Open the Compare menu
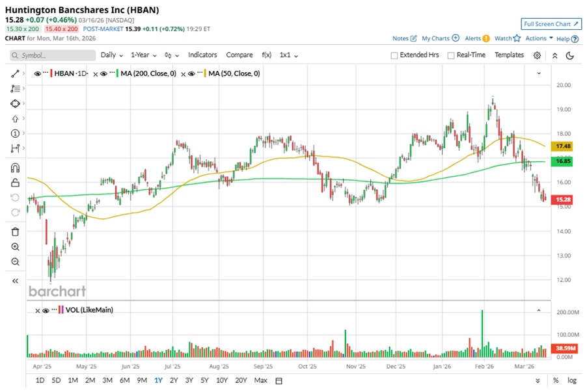The width and height of the screenshot is (587, 392). click(239, 55)
